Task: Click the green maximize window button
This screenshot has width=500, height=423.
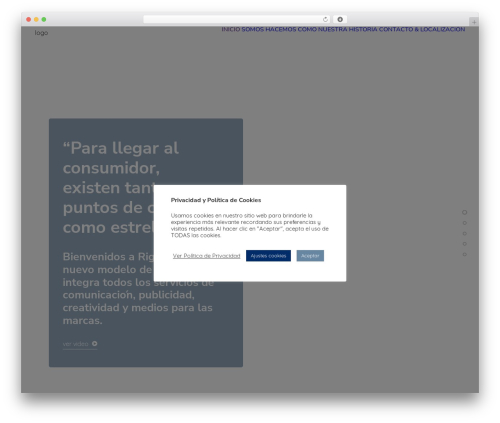Action: pos(44,19)
